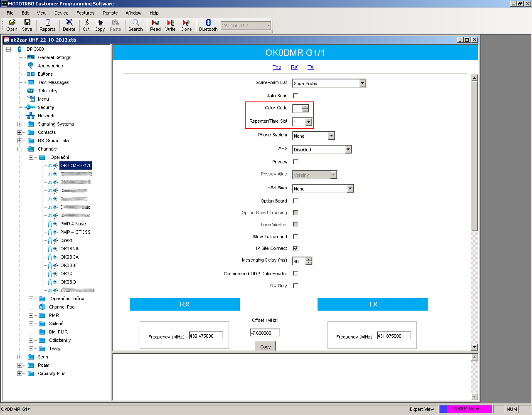Expand the RX Group Lists folder
The height and width of the screenshot is (415, 532).
20,141
